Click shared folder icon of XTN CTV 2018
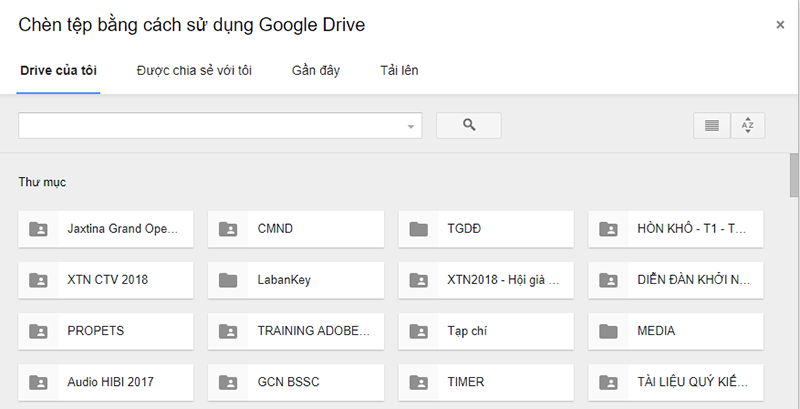800x409 pixels. (x=38, y=280)
